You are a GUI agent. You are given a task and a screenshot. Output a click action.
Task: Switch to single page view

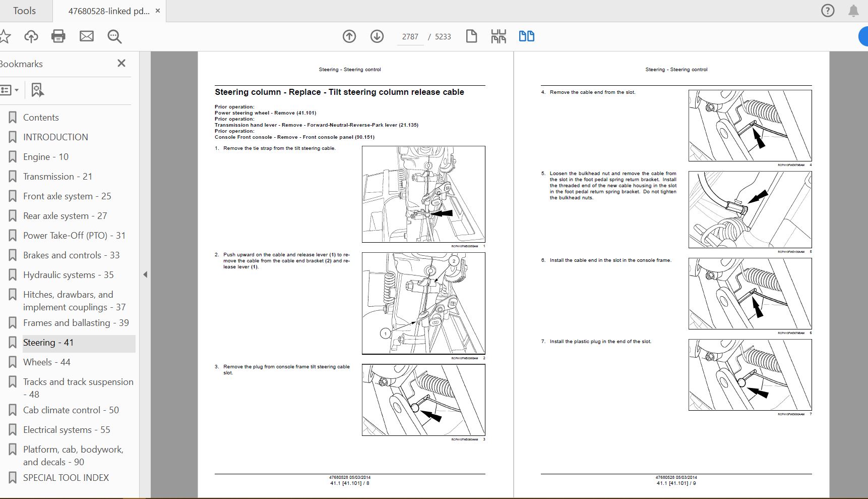coord(471,36)
